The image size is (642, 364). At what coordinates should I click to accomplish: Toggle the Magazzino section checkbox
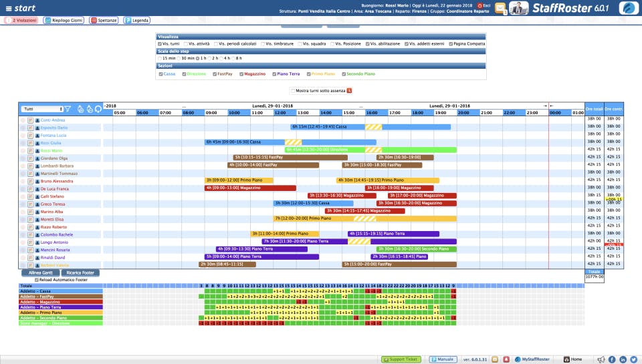click(241, 74)
